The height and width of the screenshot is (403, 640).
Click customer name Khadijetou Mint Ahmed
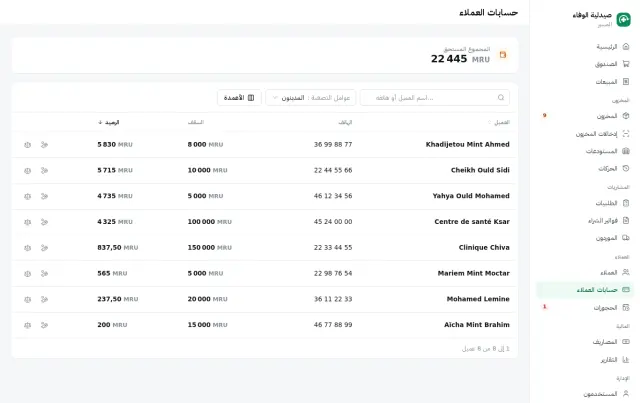click(x=467, y=145)
